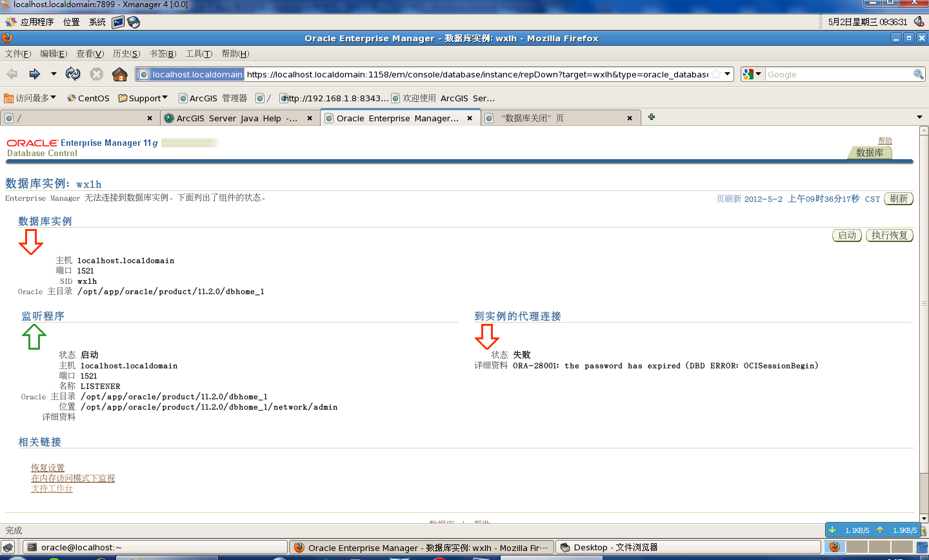This screenshot has width=929, height=560.
Task: Click the network speed download indicator
Action: pos(850,530)
